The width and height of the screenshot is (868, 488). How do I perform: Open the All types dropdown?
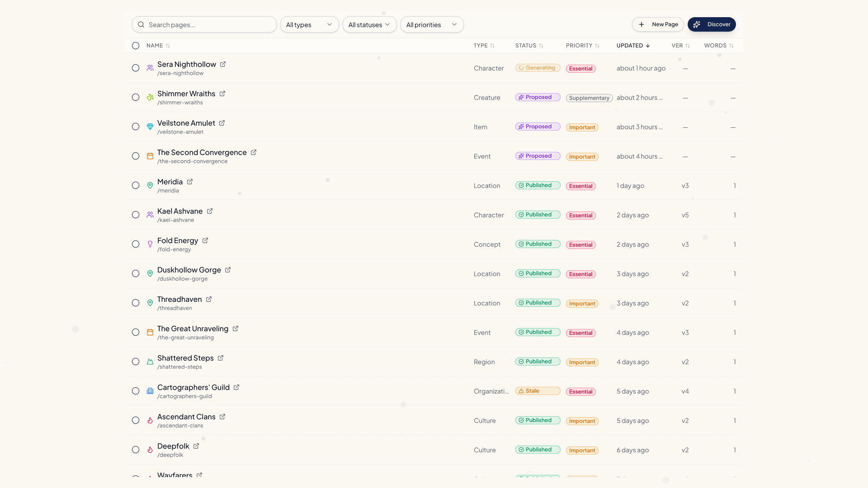[309, 24]
